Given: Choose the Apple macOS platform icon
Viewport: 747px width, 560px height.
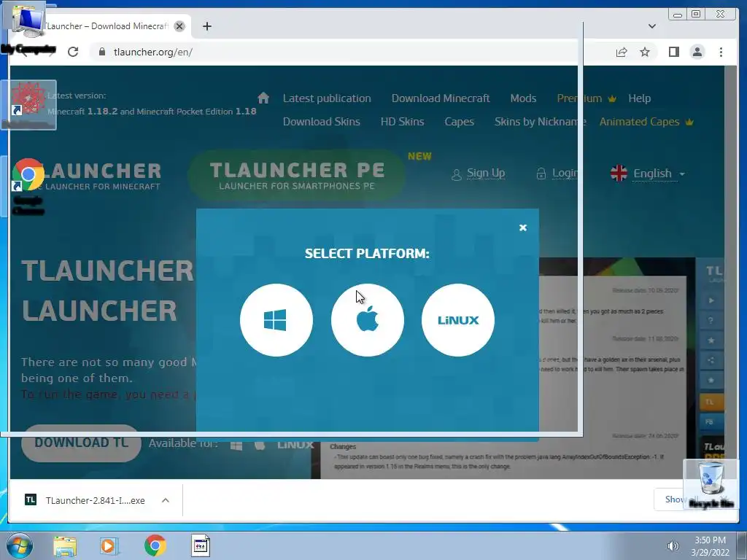Looking at the screenshot, I should pyautogui.click(x=368, y=320).
